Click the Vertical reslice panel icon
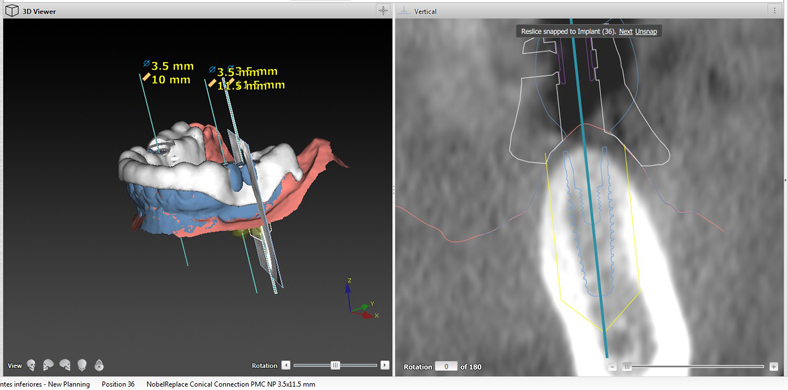Image resolution: width=788 pixels, height=390 pixels. click(x=405, y=11)
